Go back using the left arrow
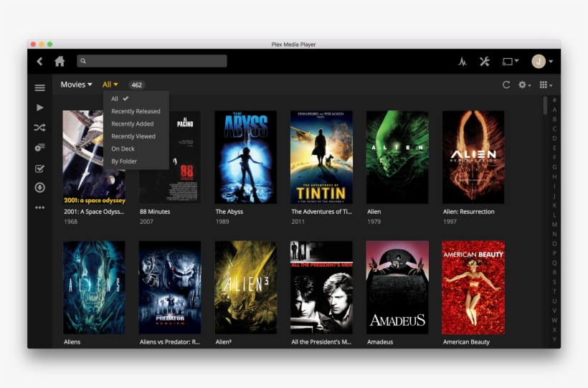 [x=39, y=62]
